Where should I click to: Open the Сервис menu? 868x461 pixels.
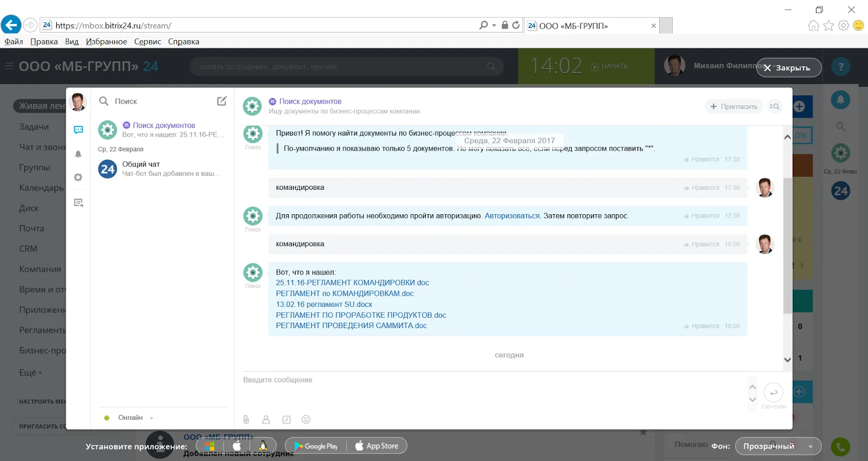(x=148, y=42)
